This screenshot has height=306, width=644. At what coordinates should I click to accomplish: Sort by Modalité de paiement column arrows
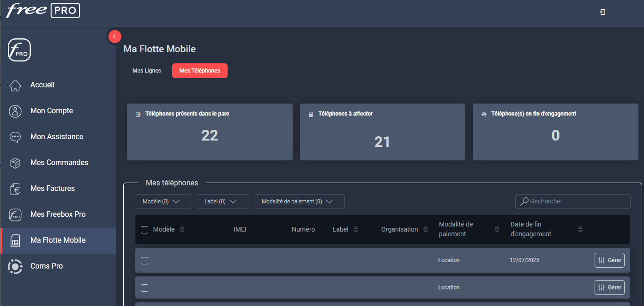(x=497, y=229)
